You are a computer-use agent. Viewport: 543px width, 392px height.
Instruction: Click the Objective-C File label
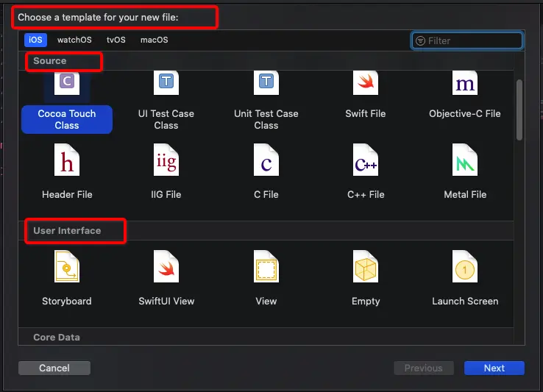465,113
